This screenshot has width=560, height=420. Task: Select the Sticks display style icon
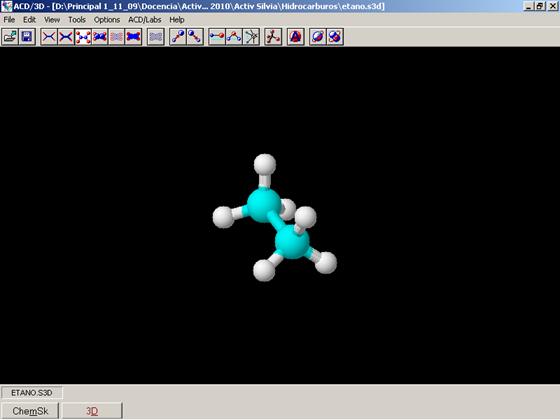click(66, 37)
